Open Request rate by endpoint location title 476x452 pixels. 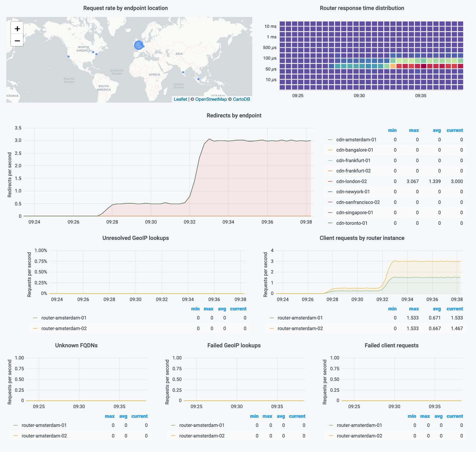126,8
